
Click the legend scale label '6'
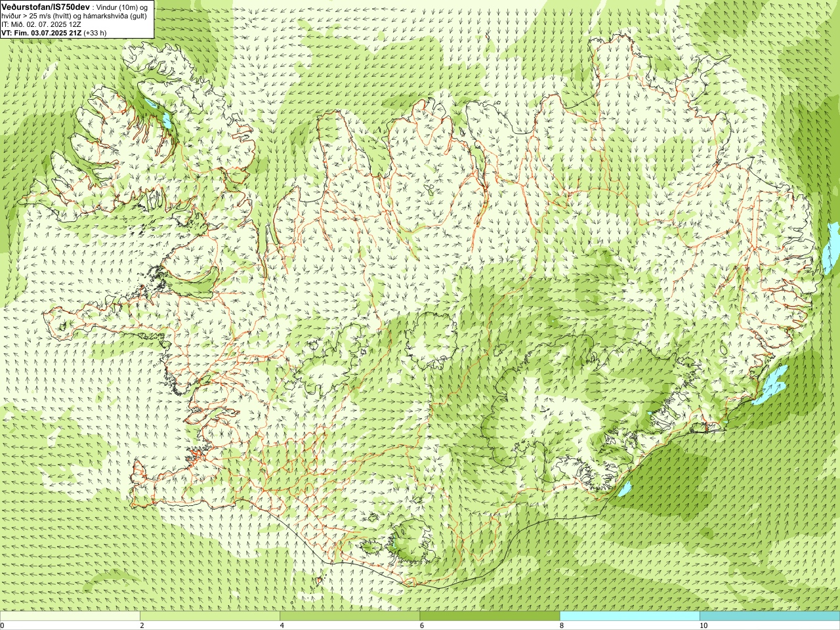coord(421,626)
